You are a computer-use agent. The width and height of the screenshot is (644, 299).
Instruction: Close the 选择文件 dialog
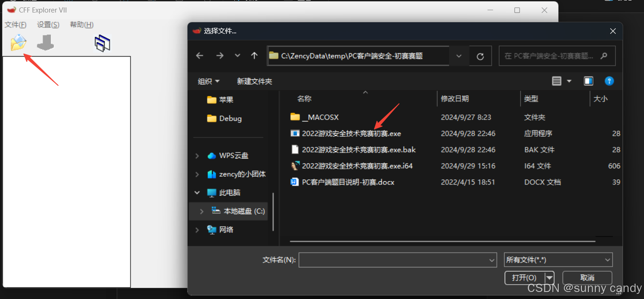click(613, 31)
